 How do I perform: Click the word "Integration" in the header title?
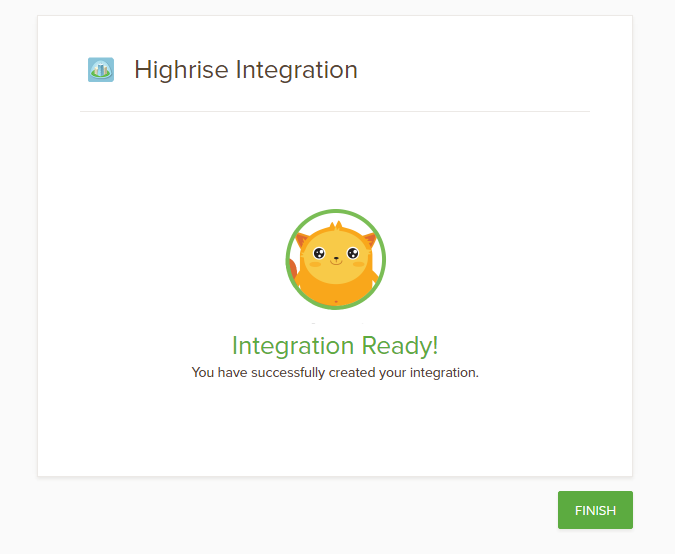click(296, 70)
